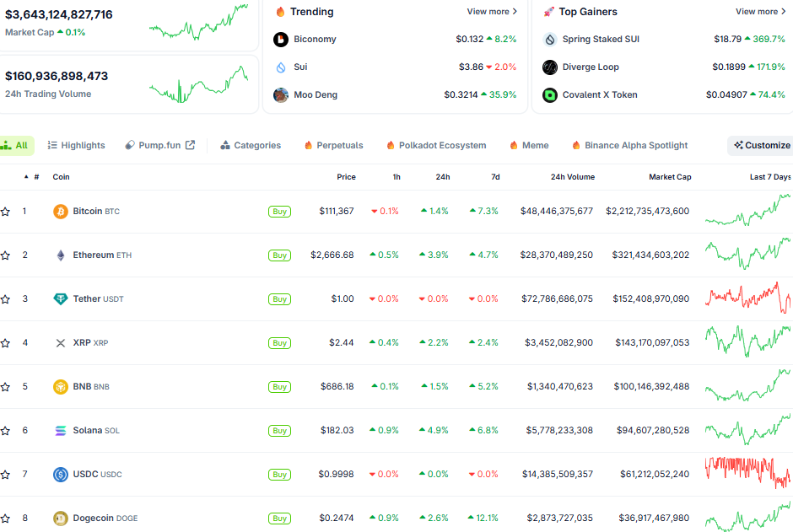
Task: Toggle the favorite star for Bitcoin
Action: pyautogui.click(x=6, y=212)
